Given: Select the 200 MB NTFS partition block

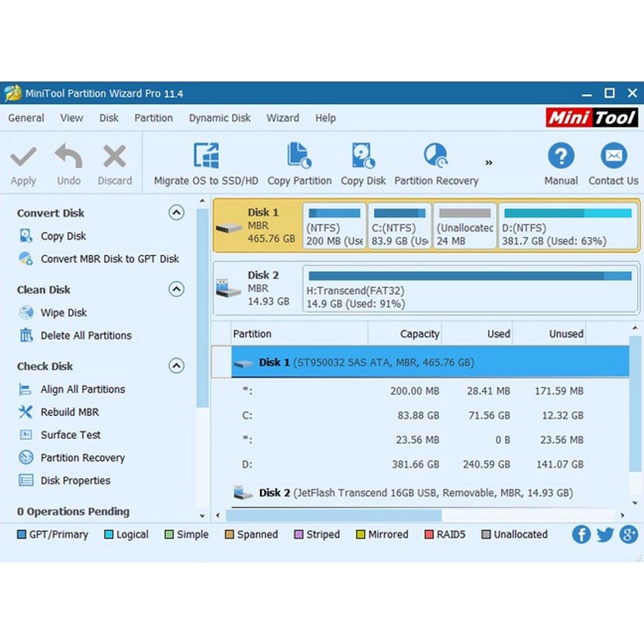Looking at the screenshot, I should [334, 226].
